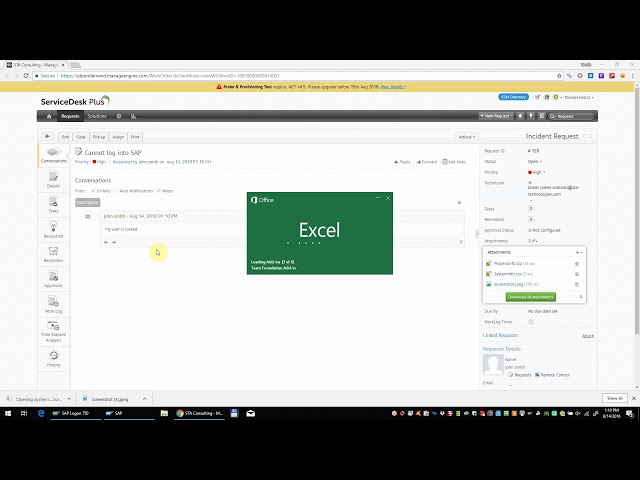Screen dimensions: 640x480
Task: Click the sort down arrow above conversations
Action: tap(459, 202)
